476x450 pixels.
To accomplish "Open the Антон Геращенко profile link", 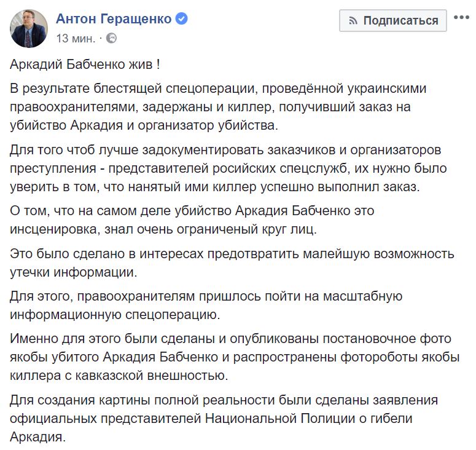I will (113, 19).
